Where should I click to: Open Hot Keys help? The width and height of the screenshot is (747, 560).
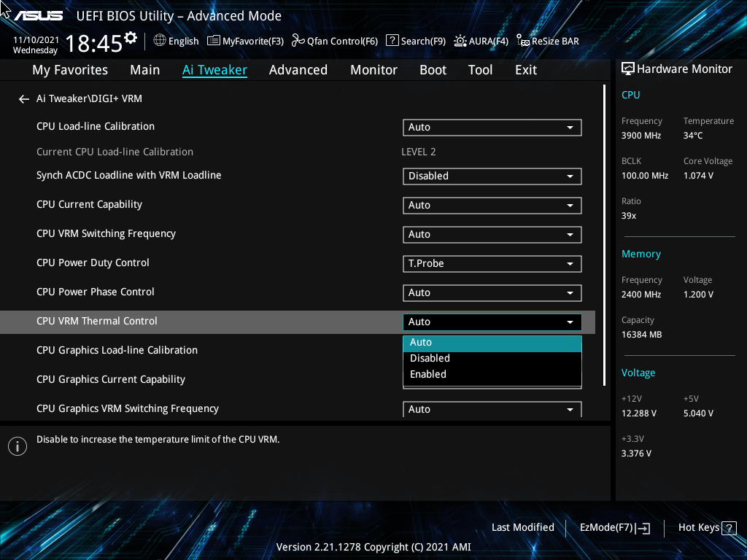707,528
